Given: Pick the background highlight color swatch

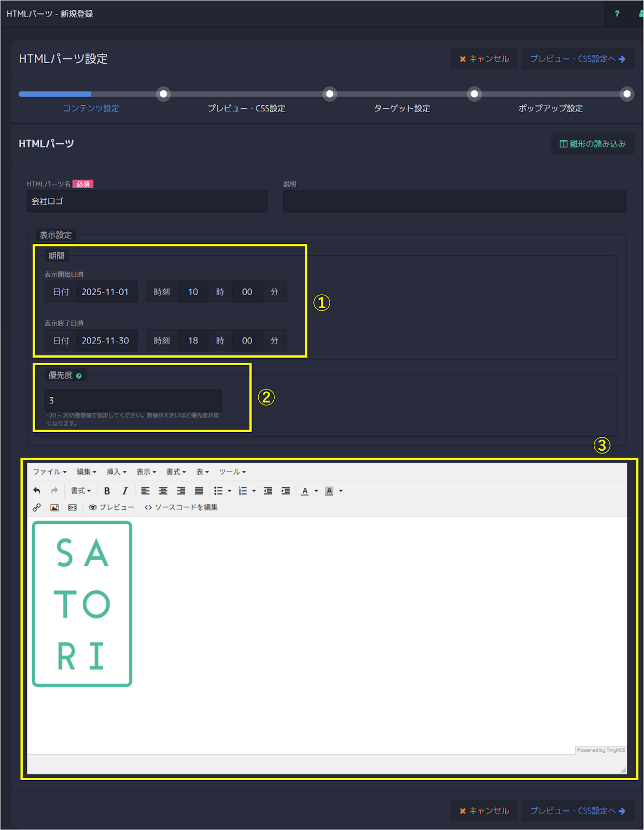Looking at the screenshot, I should point(329,491).
